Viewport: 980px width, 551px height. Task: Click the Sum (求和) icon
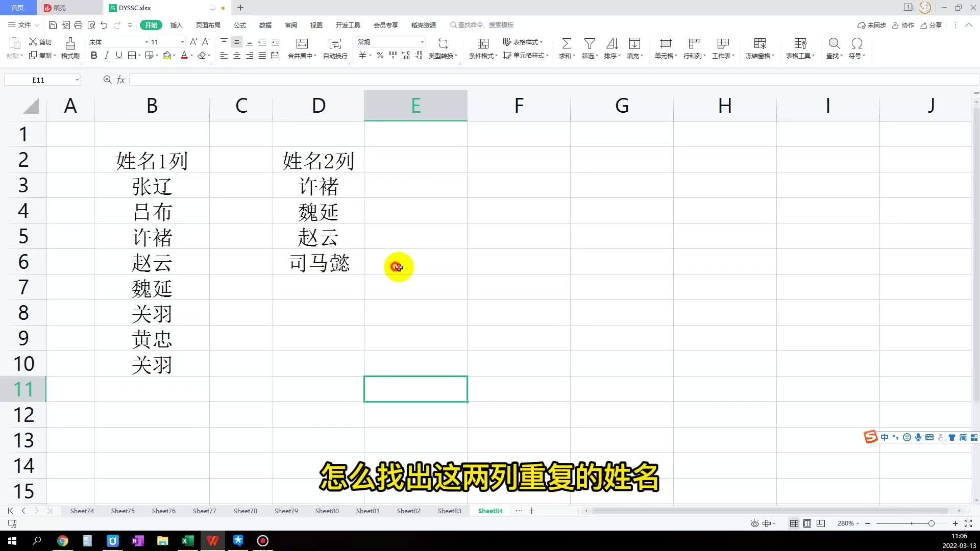tap(566, 44)
